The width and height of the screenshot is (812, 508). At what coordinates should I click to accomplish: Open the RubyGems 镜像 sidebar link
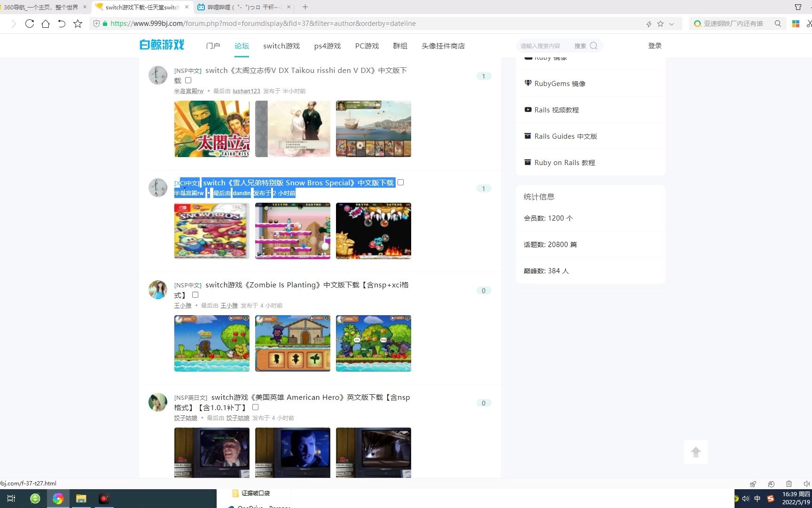560,84
